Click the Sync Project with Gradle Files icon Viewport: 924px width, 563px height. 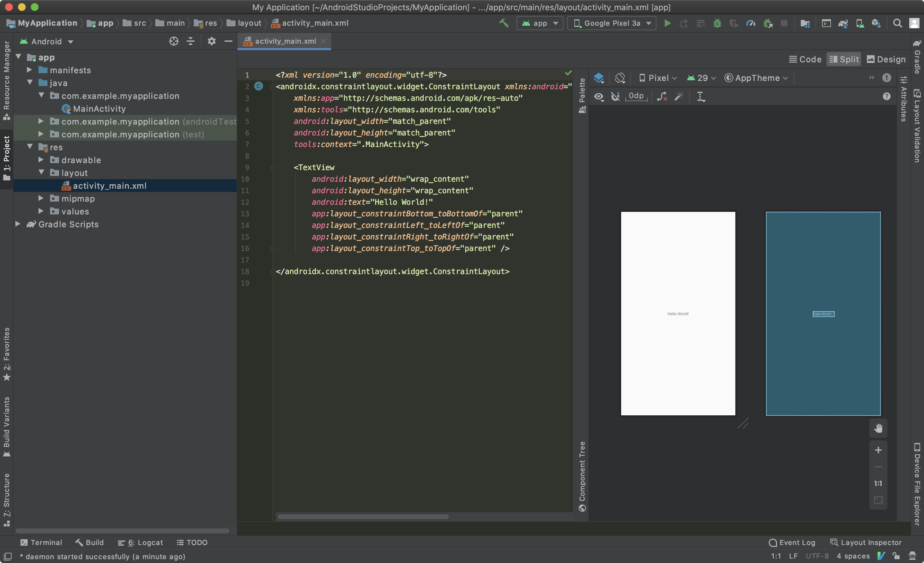tap(843, 23)
